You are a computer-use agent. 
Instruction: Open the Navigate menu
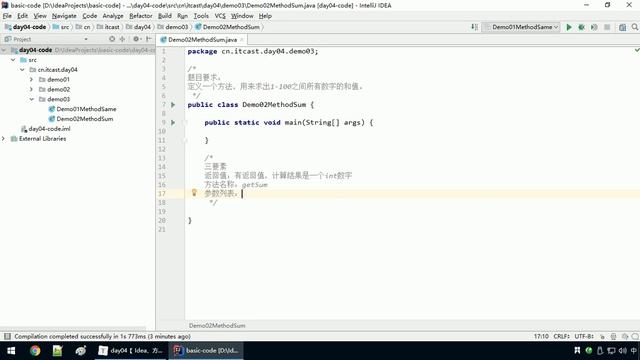[64, 16]
